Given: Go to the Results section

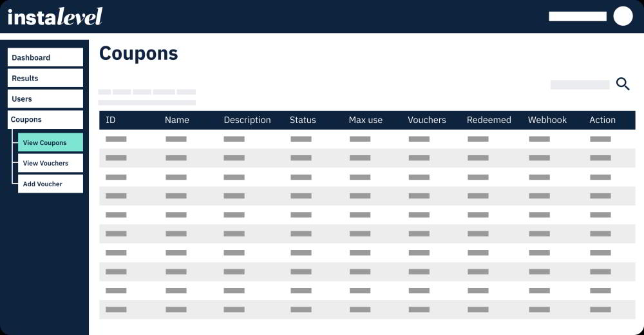Looking at the screenshot, I should click(x=45, y=78).
